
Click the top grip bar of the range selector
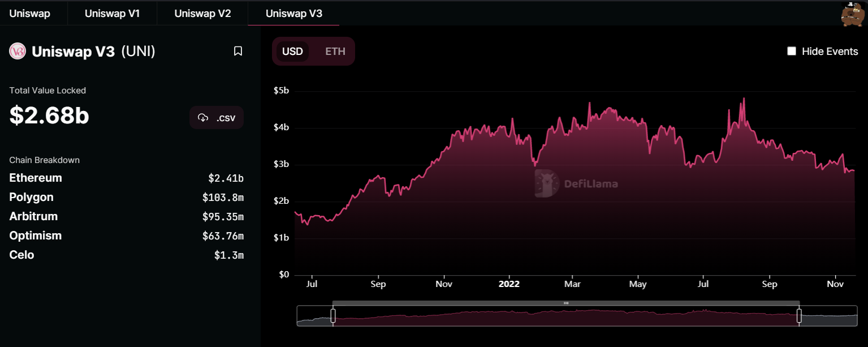click(566, 303)
